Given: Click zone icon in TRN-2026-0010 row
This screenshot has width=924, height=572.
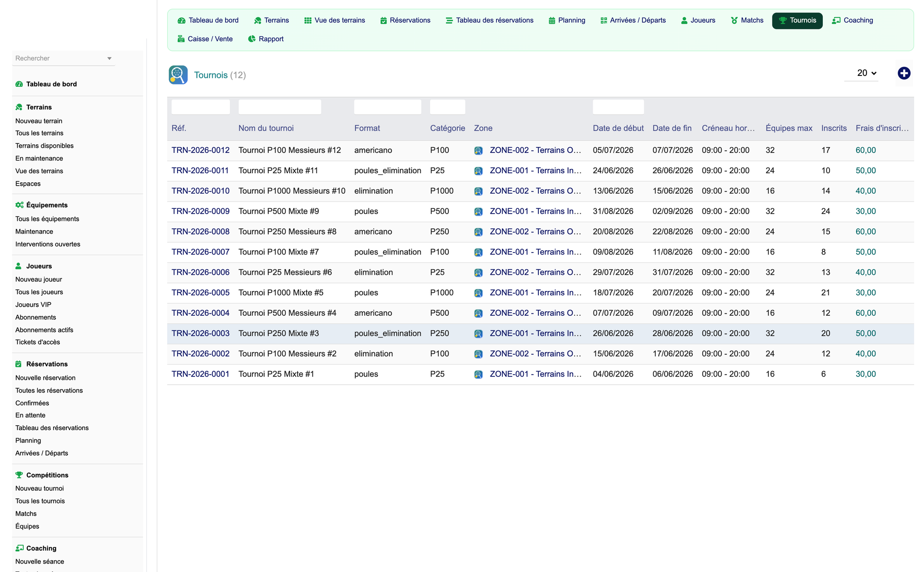Looking at the screenshot, I should (478, 191).
